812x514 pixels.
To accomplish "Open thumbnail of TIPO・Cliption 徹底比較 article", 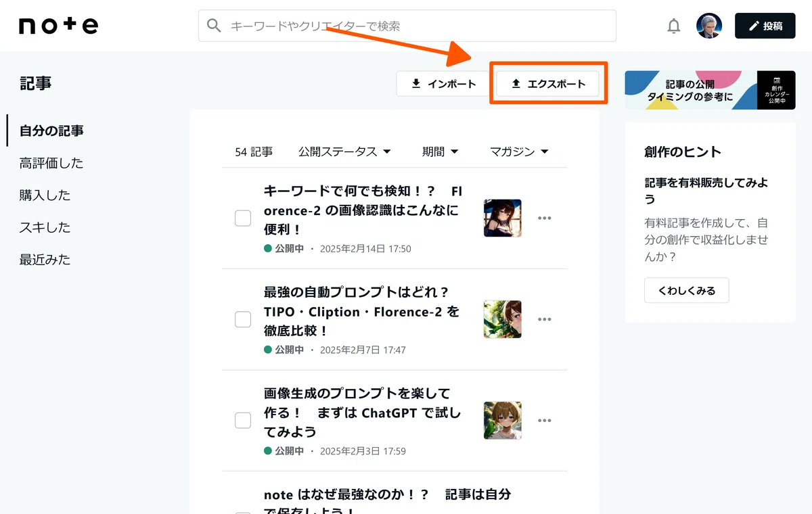I will point(503,319).
